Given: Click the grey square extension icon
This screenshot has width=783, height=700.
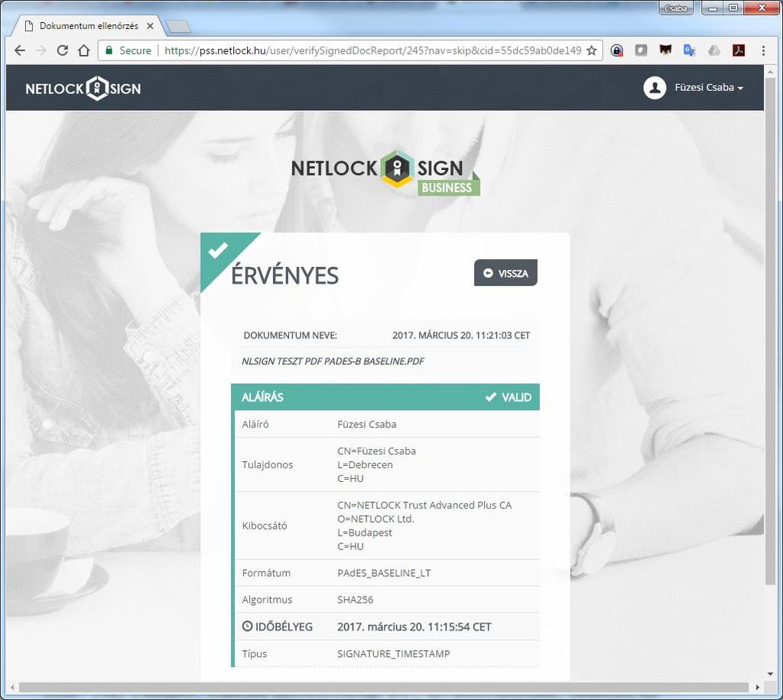Looking at the screenshot, I should (642, 50).
